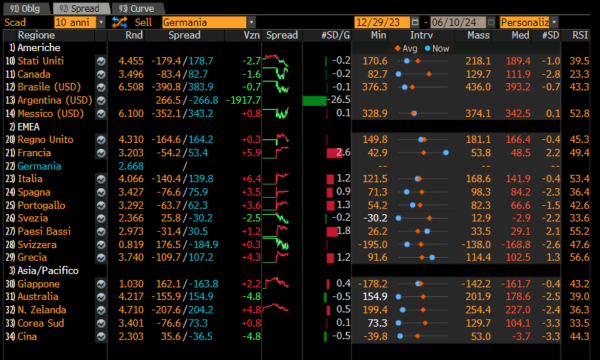Click the start date field 12/29/23
Viewport: 600px width, 360px height.
tap(382, 22)
